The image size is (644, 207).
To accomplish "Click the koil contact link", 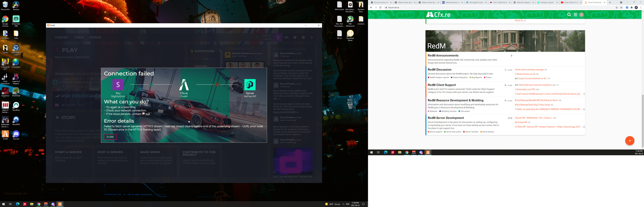I will click(x=147, y=114).
